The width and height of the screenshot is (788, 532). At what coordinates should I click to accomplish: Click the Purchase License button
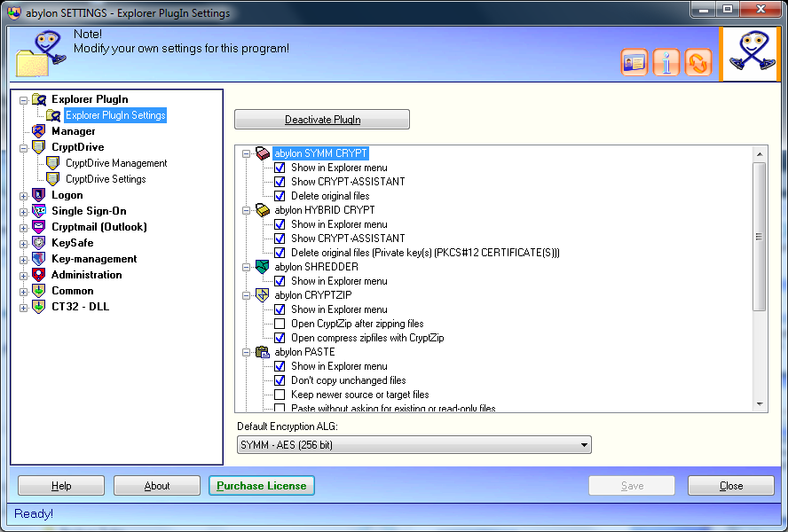(x=261, y=486)
